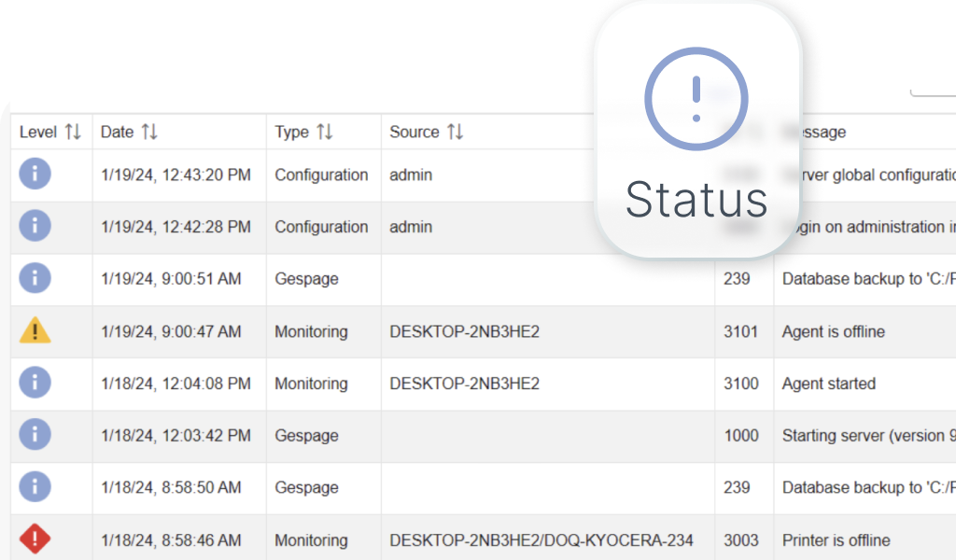Image resolution: width=956 pixels, height=560 pixels.
Task: Sort entries by Source column
Action: coord(455,132)
